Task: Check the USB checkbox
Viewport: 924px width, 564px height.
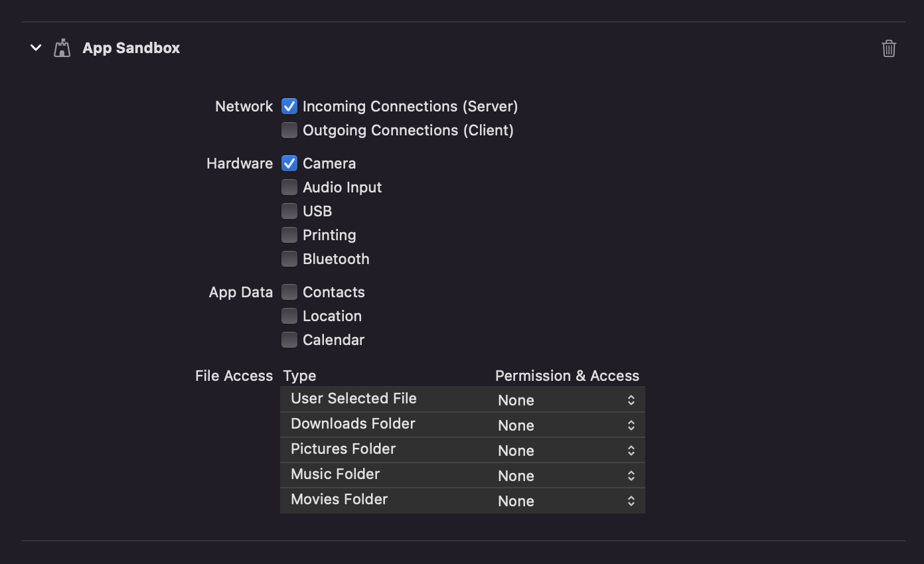Action: (289, 211)
